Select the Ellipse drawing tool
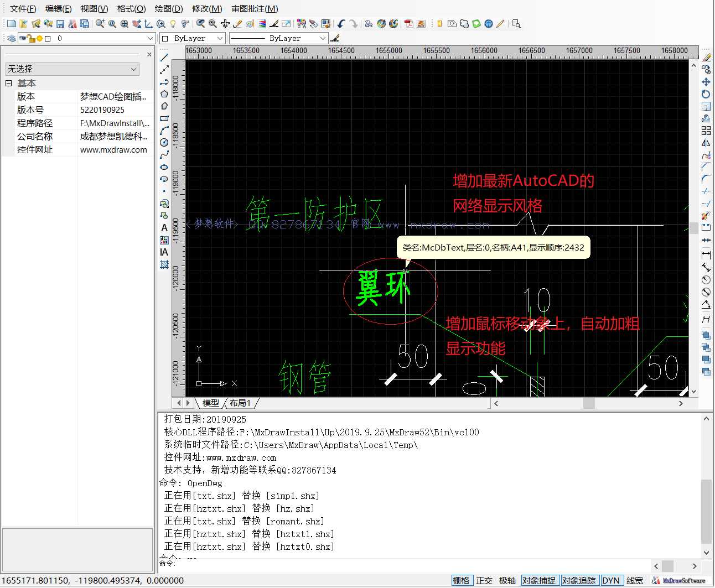Screen dimensions: 715x588 tap(164, 167)
